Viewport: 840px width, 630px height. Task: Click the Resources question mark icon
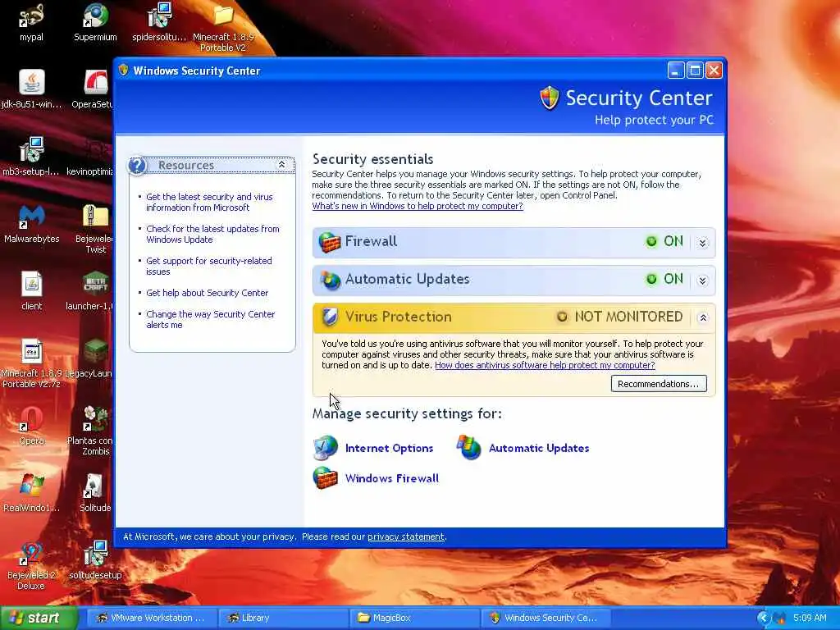138,165
